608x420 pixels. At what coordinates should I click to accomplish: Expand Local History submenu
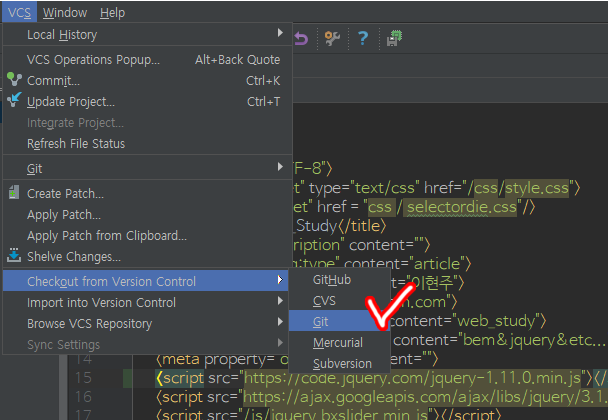click(147, 34)
